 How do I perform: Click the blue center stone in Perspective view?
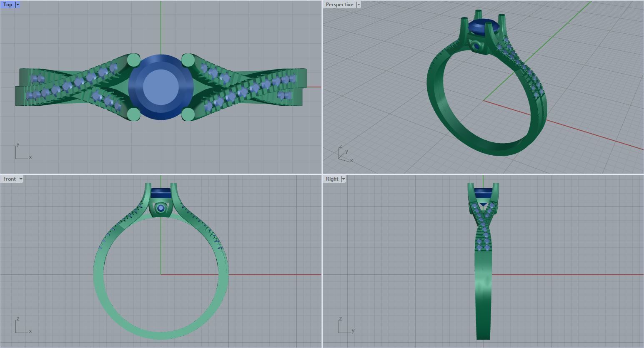(x=484, y=27)
